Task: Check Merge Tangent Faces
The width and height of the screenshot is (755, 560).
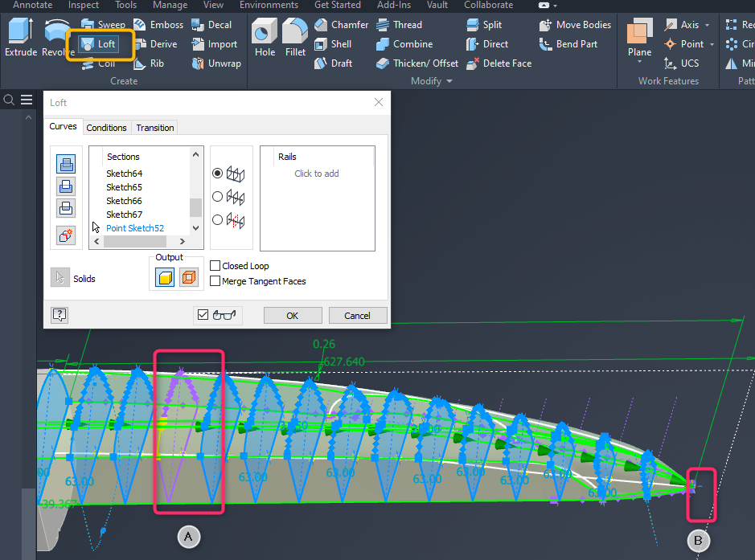Action: [215, 281]
